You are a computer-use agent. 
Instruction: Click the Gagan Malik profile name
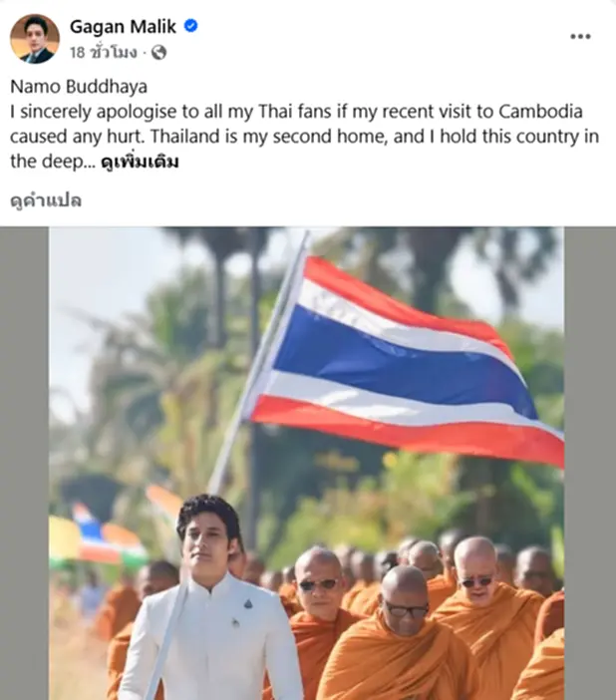point(123,27)
